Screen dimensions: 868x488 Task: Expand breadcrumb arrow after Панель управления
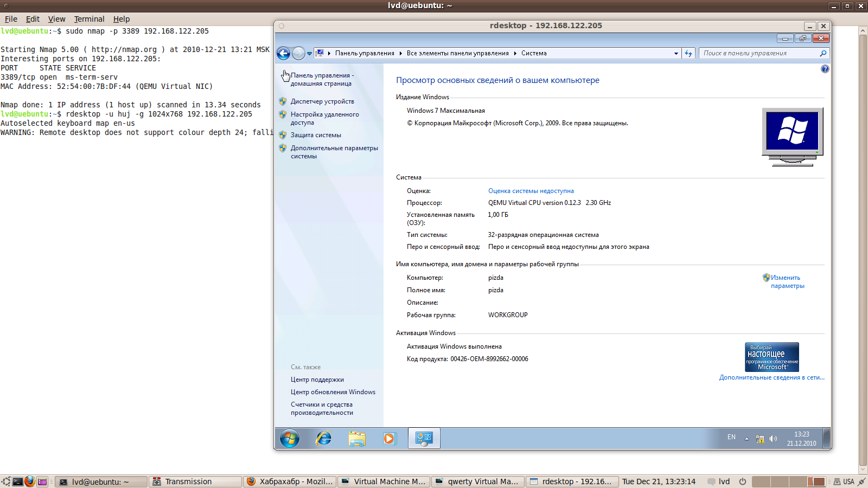[x=400, y=53]
